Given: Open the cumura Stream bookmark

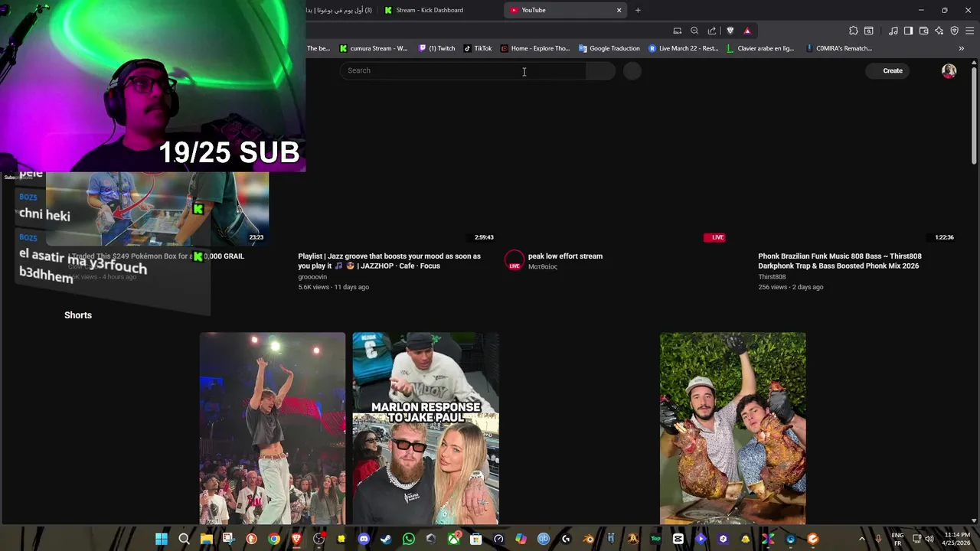Looking at the screenshot, I should [x=374, y=48].
